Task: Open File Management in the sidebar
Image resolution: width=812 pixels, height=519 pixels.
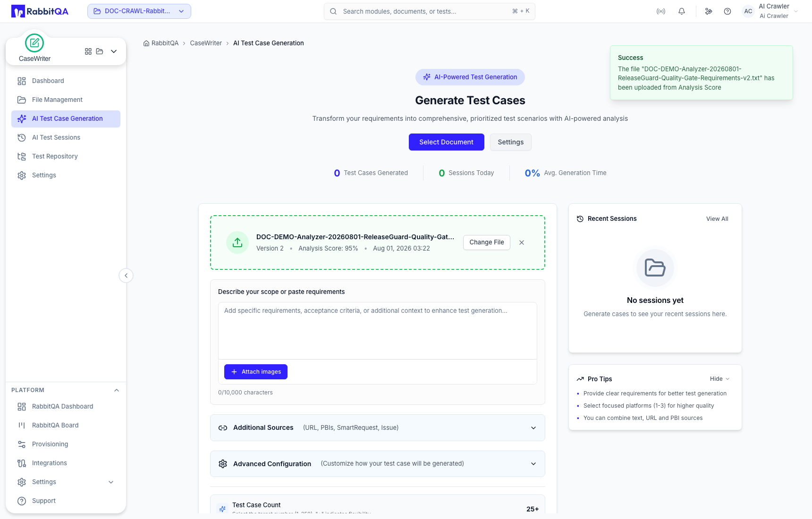Action: pos(66,100)
